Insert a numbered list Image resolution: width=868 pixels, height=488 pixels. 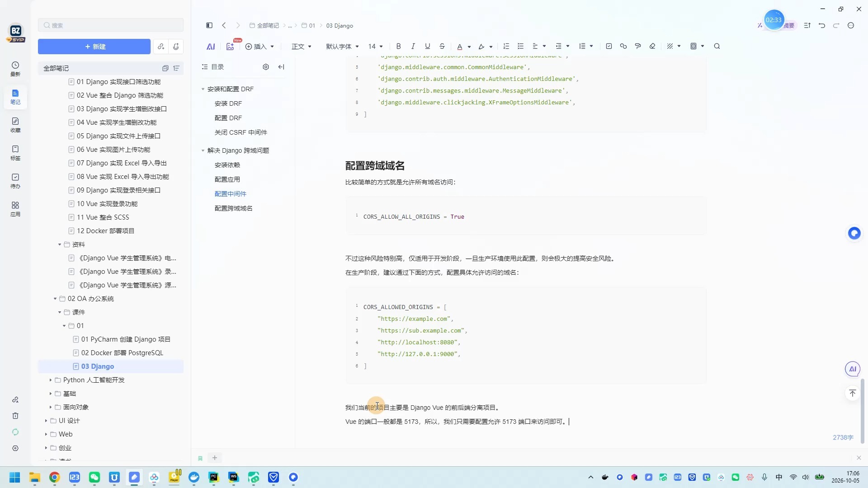pyautogui.click(x=506, y=46)
